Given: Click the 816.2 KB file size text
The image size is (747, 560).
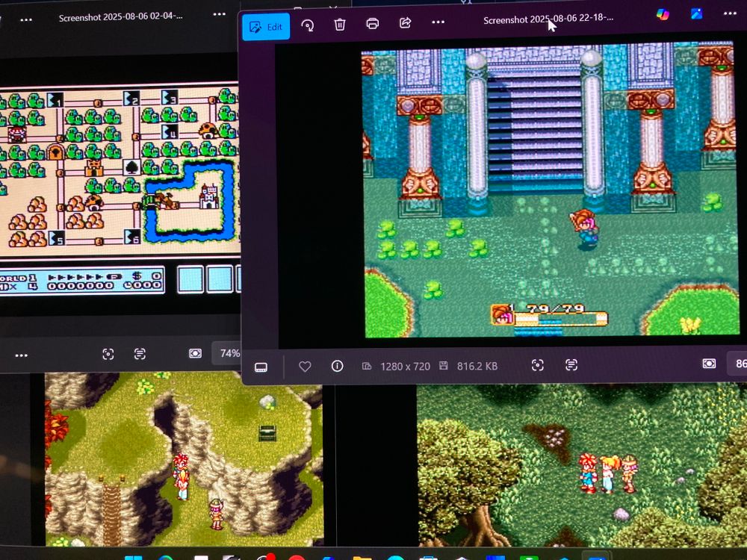Looking at the screenshot, I should pos(477,366).
